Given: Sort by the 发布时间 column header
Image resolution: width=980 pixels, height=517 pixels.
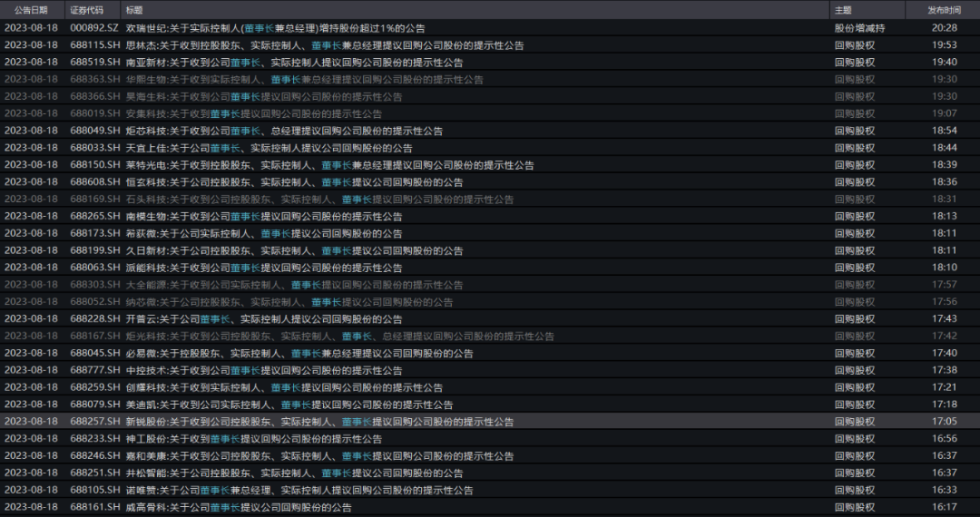Looking at the screenshot, I should pos(944,10).
